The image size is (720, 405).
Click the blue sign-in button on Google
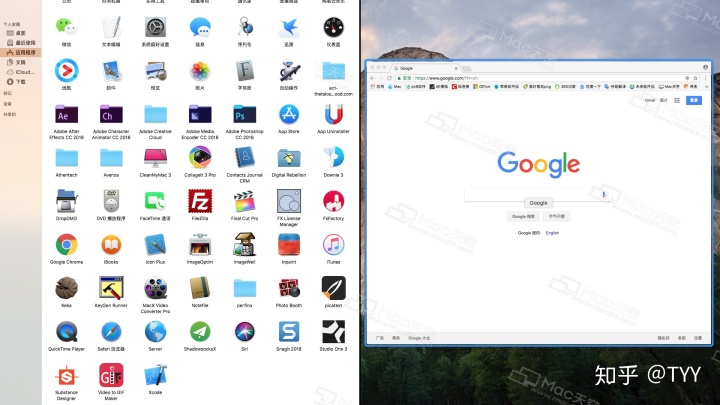[x=694, y=100]
